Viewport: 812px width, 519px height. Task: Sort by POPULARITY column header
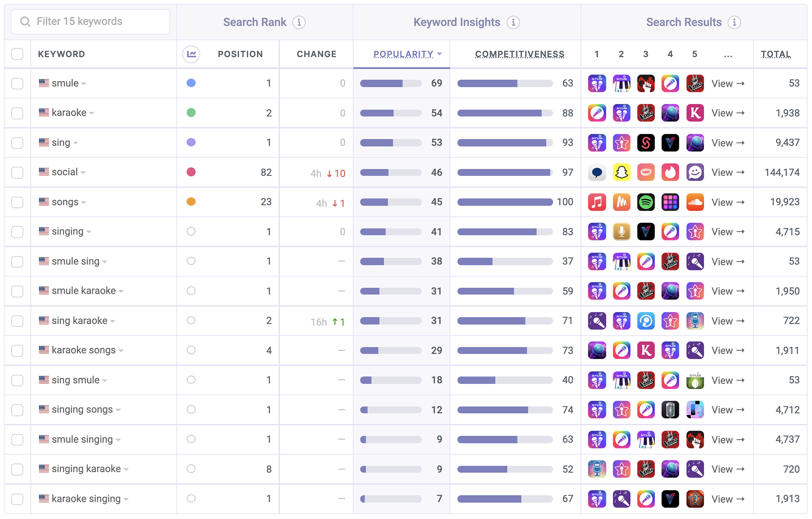point(404,54)
